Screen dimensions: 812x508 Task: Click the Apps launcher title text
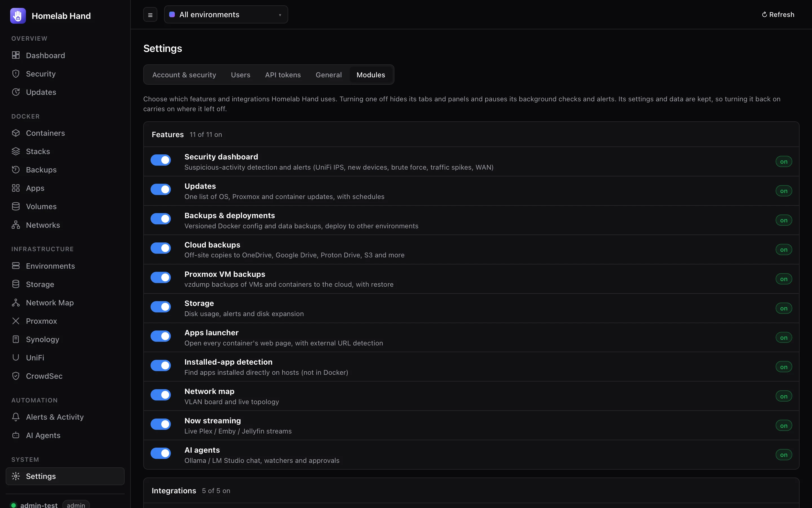[x=211, y=333]
